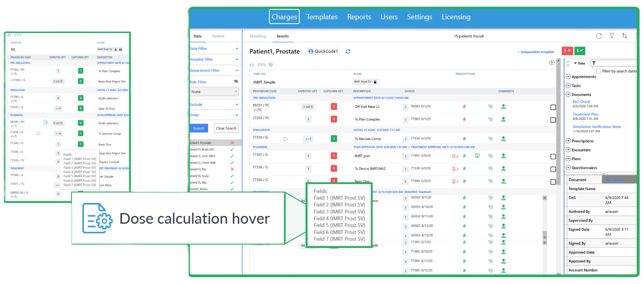Open the Simulation Verification Note link
Screen dimensions: 644x284
pos(597,127)
